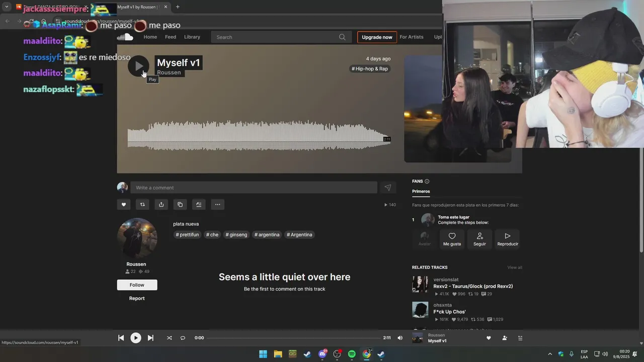644x362 pixels.
Task: Click the Seguir button
Action: [x=479, y=239]
